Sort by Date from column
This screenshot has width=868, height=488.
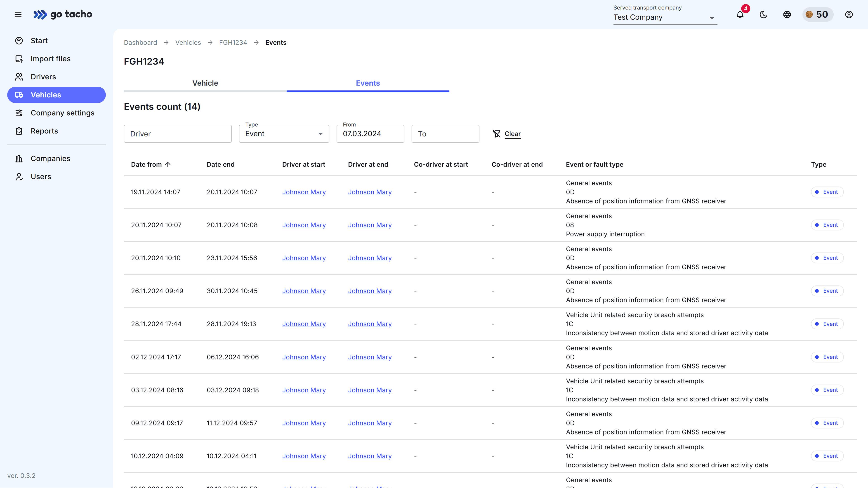pos(146,165)
